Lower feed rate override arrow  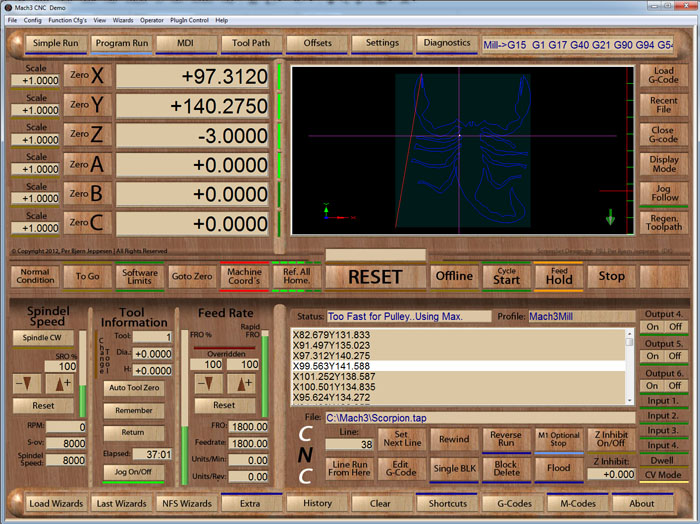208,383
